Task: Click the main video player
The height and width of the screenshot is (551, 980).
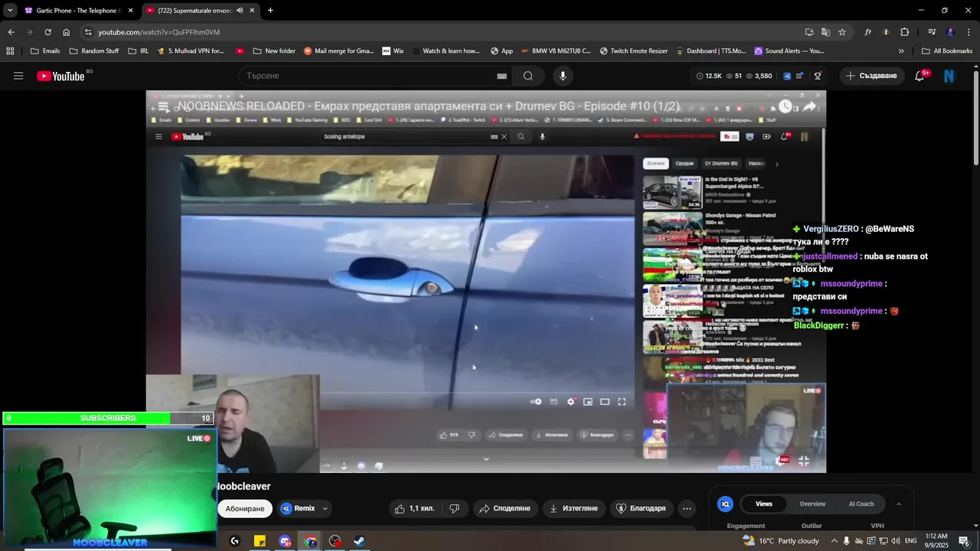Action: tap(486, 282)
